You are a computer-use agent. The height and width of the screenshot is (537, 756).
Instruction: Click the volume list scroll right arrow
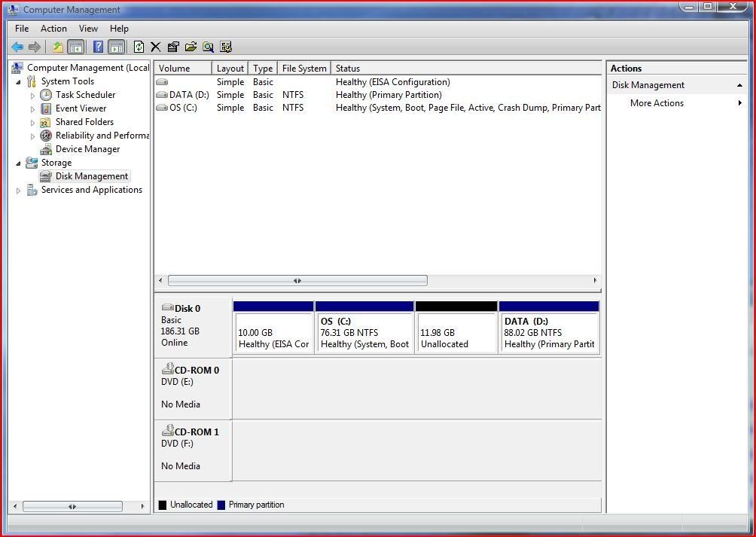tap(595, 280)
